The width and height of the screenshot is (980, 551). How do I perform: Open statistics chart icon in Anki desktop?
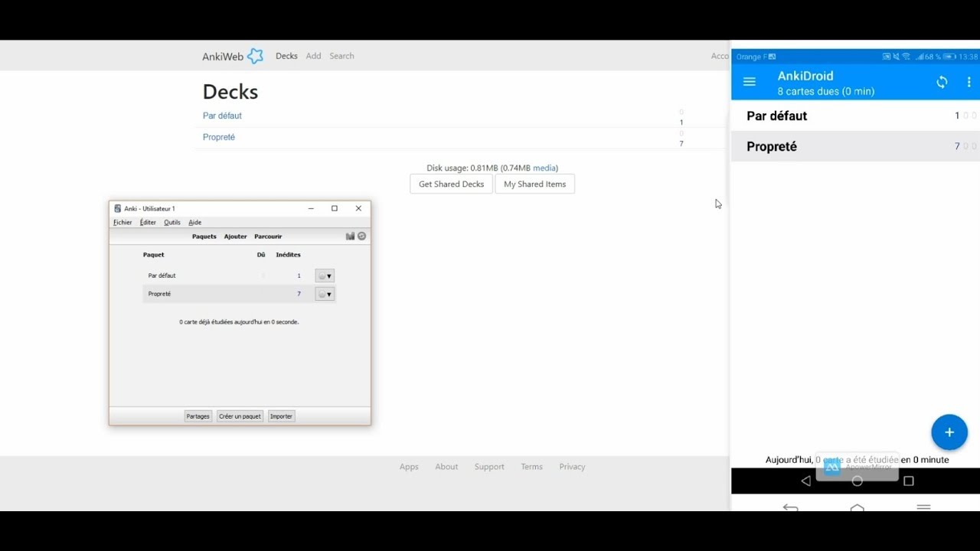350,236
